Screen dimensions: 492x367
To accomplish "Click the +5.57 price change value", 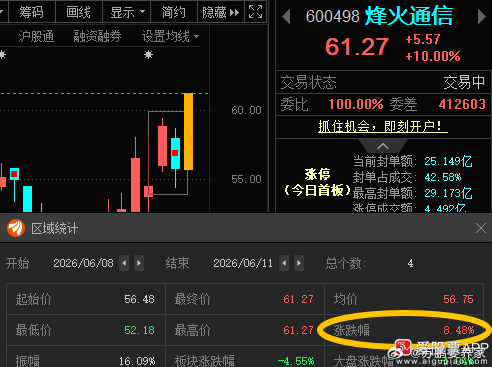I will coord(423,39).
